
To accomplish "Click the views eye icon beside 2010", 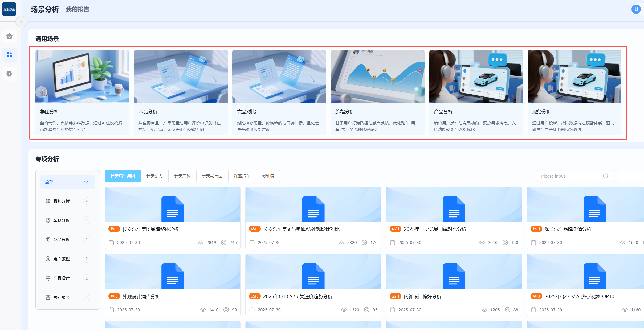I will tap(482, 243).
